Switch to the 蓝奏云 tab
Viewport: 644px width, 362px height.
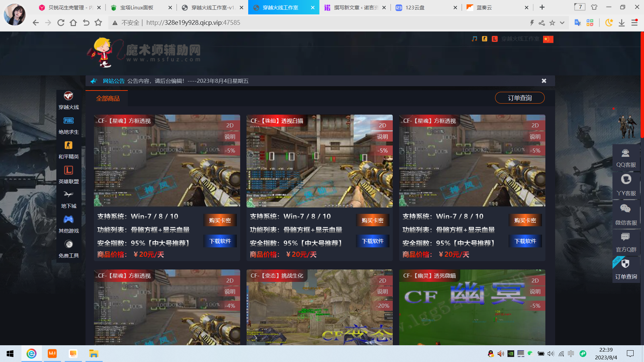coord(498,7)
